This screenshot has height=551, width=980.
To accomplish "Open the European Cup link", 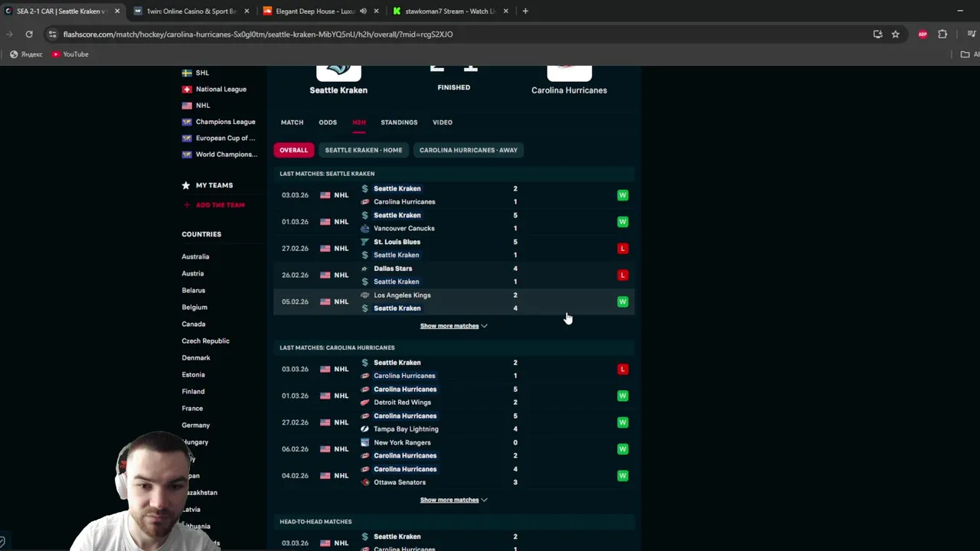I will (225, 138).
